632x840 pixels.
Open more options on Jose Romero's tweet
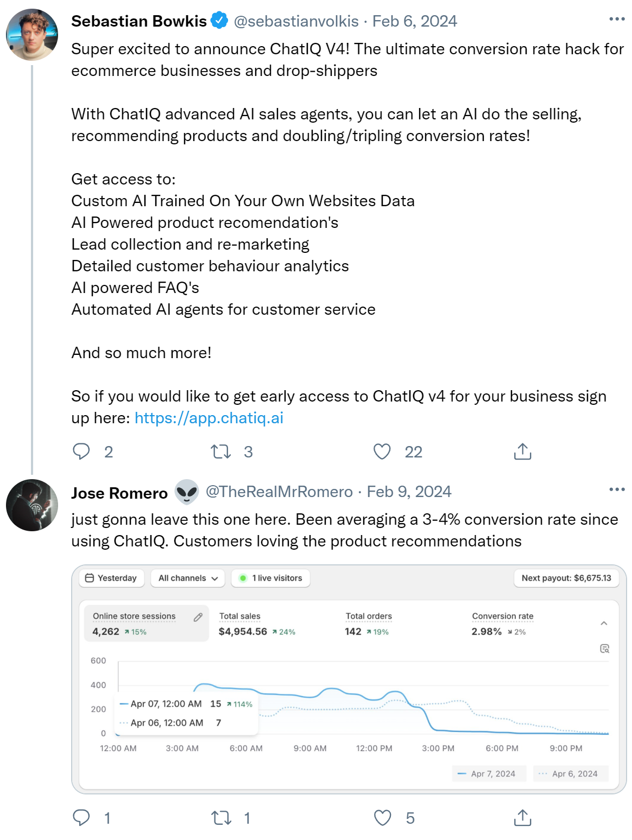click(617, 489)
